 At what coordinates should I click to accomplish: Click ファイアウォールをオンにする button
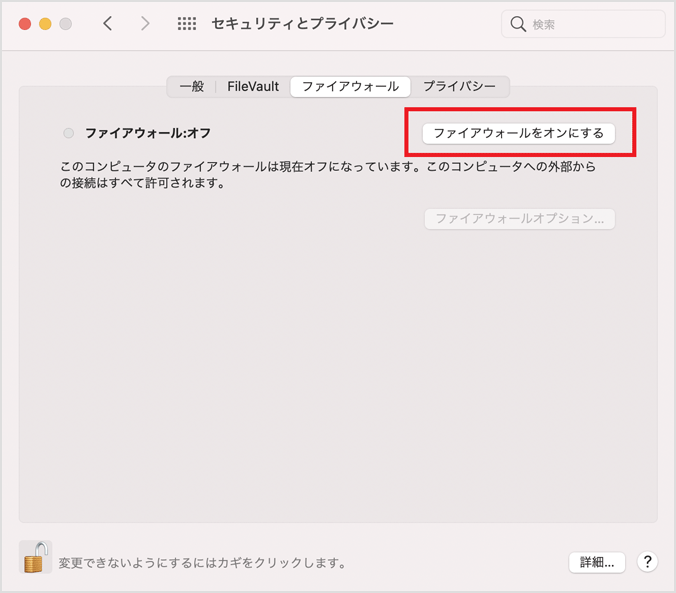pyautogui.click(x=518, y=133)
